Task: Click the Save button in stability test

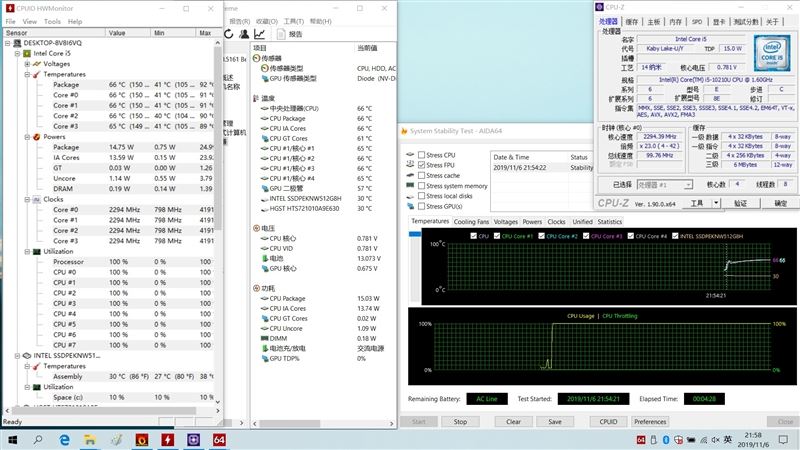Action: (555, 421)
